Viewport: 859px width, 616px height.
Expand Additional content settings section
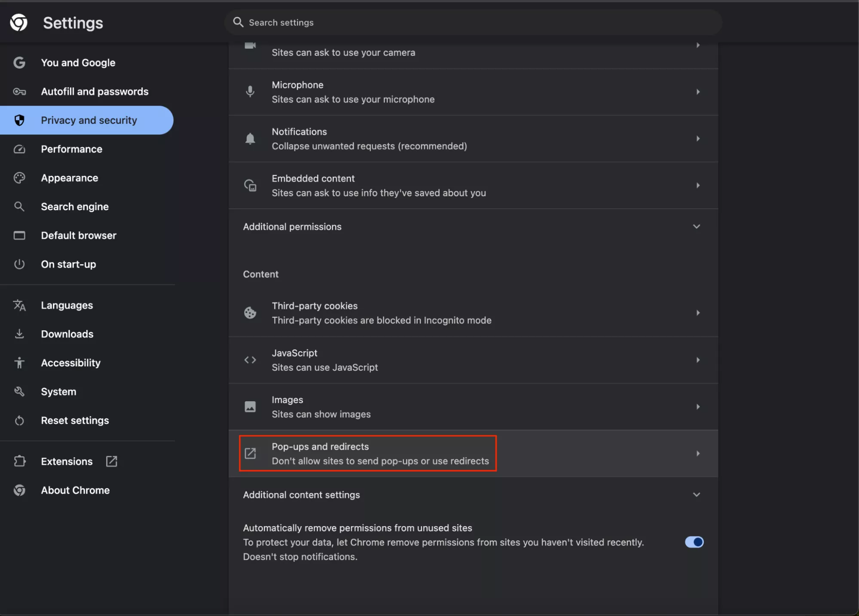[696, 494]
